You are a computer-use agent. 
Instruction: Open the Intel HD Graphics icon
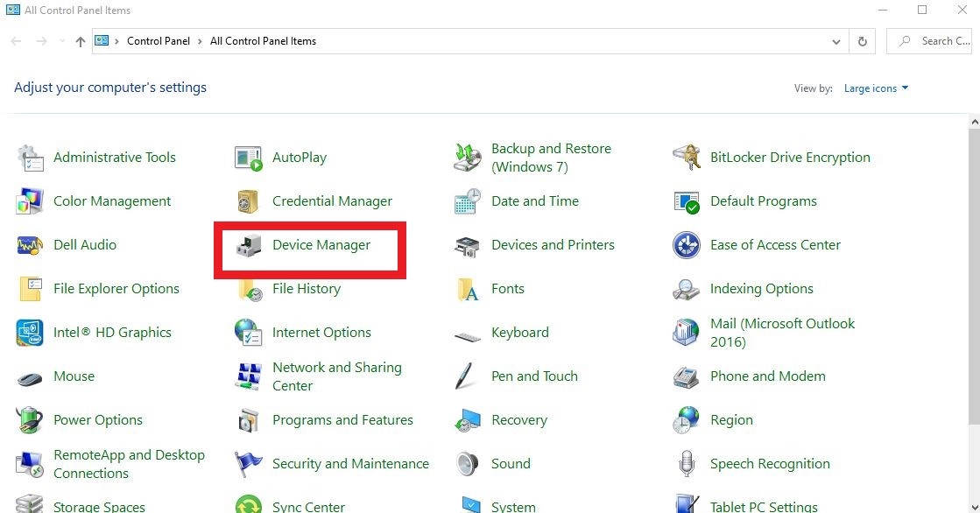pos(30,333)
